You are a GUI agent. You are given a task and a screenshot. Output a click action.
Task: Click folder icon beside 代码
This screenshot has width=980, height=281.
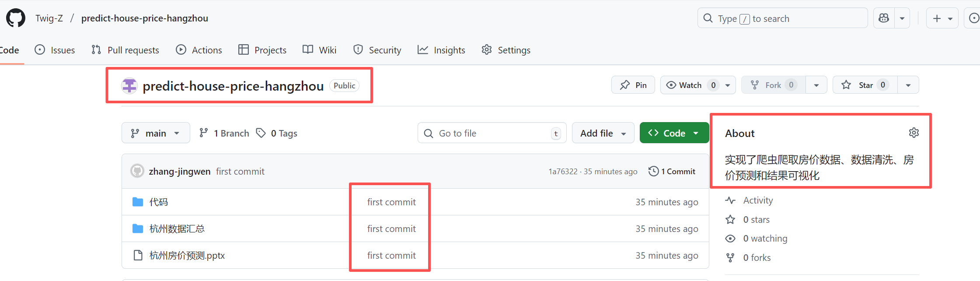(138, 202)
